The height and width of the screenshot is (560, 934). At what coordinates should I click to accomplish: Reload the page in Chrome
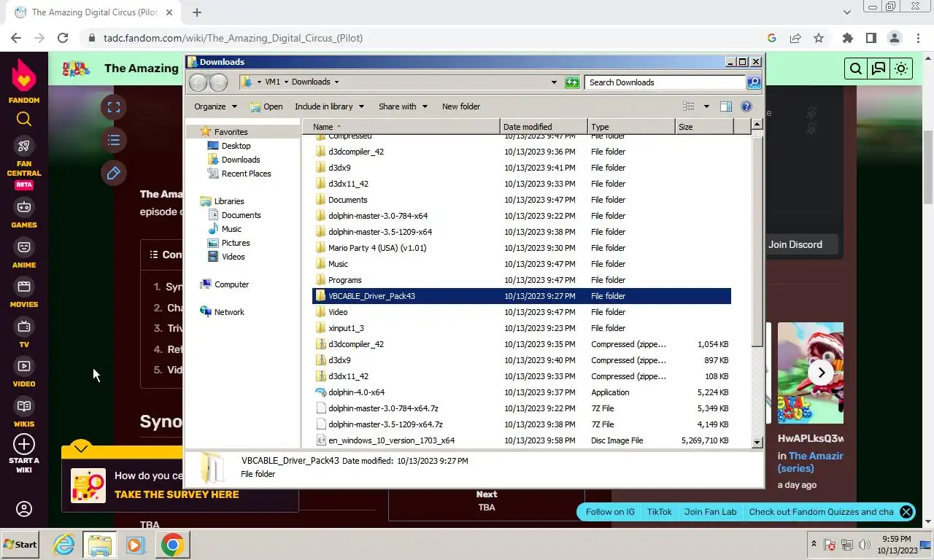(x=63, y=38)
